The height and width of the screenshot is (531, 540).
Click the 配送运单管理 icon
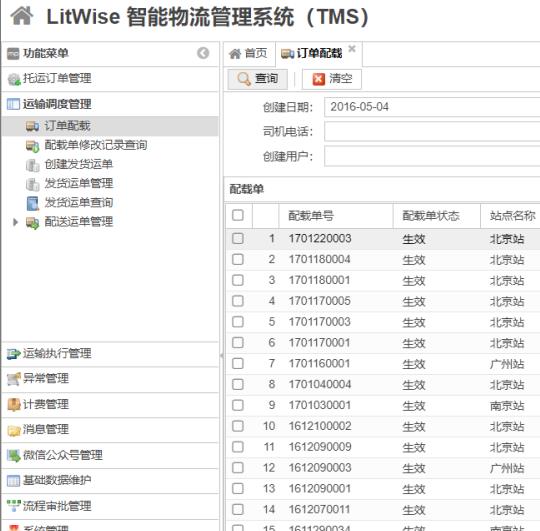(x=32, y=222)
